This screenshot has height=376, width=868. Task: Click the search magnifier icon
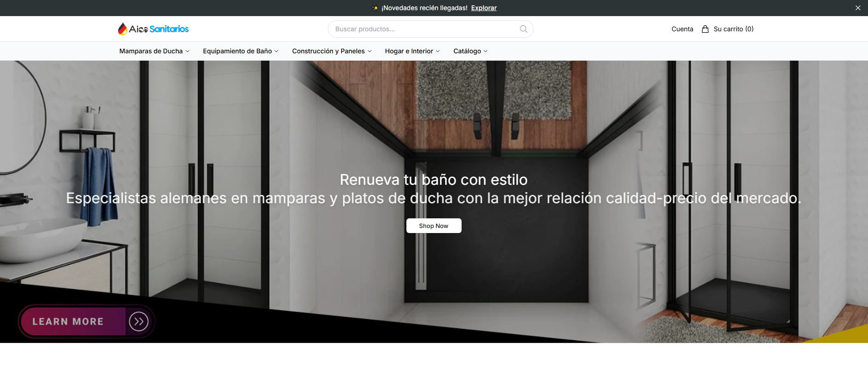coord(523,29)
